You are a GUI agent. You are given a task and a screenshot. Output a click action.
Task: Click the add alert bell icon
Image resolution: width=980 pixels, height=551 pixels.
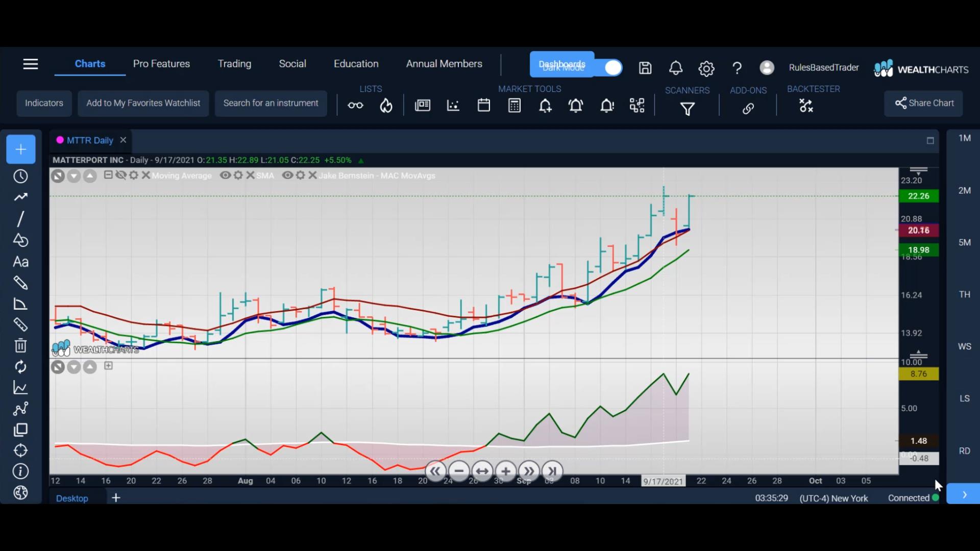545,106
